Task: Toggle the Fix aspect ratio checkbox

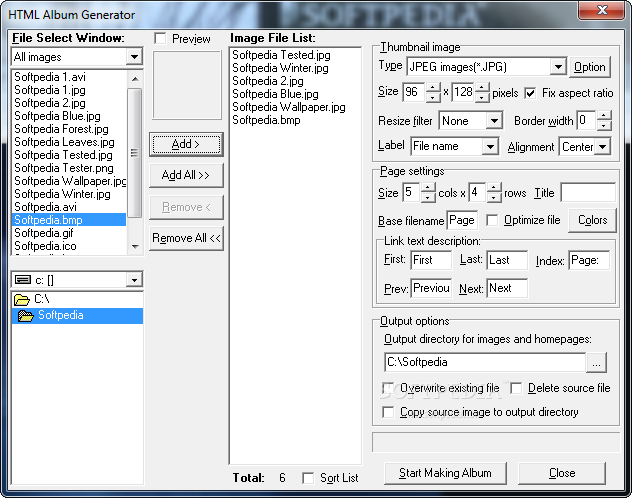Action: click(x=530, y=93)
